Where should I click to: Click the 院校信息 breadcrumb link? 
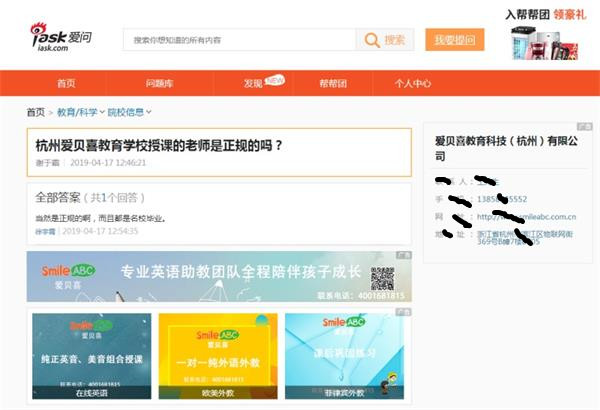126,112
